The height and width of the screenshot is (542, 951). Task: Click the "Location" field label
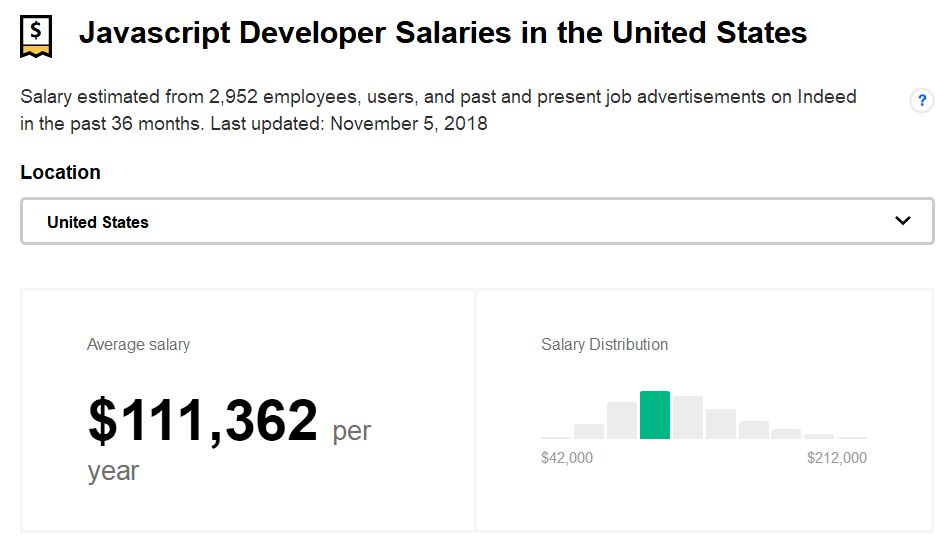coord(60,172)
